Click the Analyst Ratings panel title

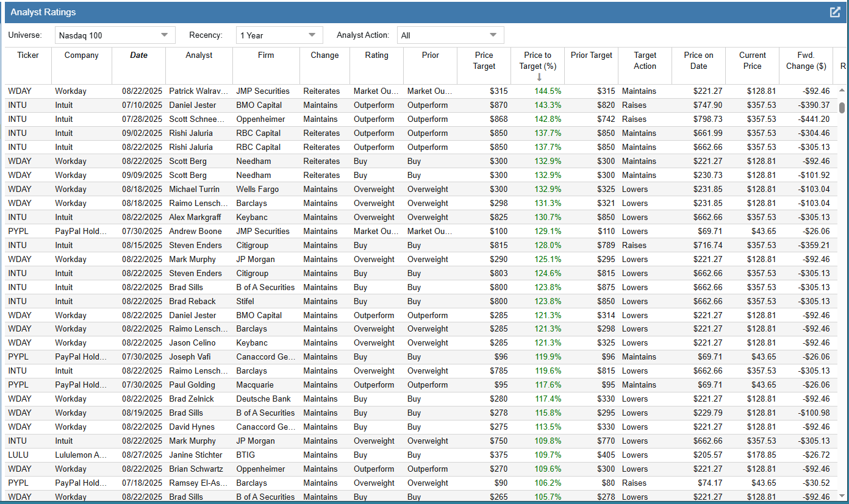43,12
